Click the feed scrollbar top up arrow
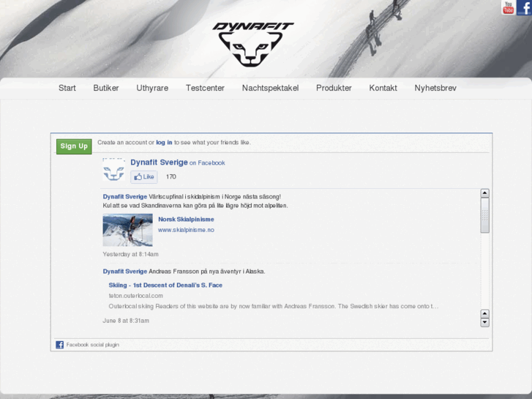This screenshot has height=399, width=532. 485,193
